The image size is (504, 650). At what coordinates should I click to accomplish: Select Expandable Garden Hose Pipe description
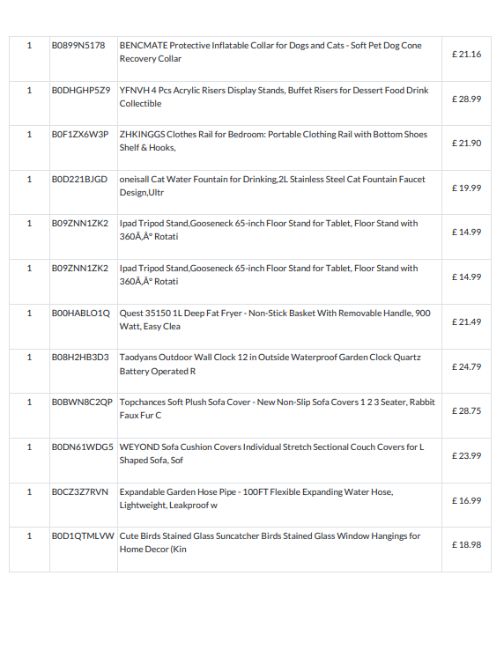pyautogui.click(x=256, y=498)
